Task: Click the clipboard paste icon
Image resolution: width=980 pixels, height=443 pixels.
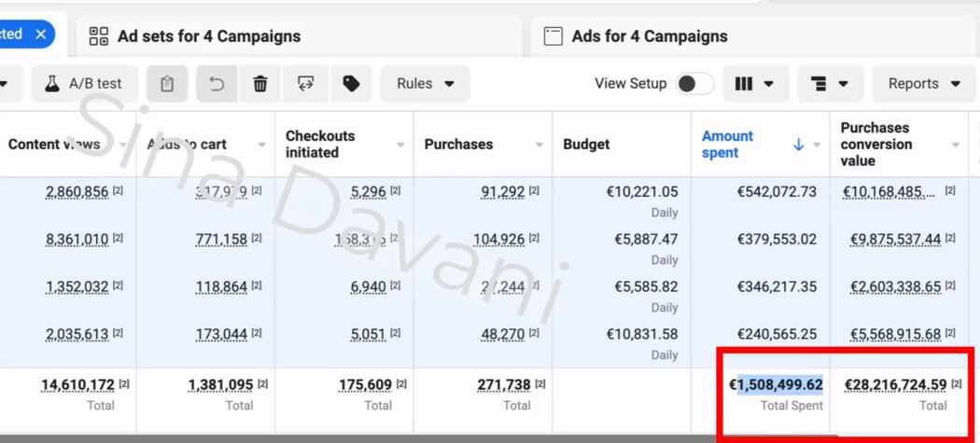Action: (x=167, y=84)
